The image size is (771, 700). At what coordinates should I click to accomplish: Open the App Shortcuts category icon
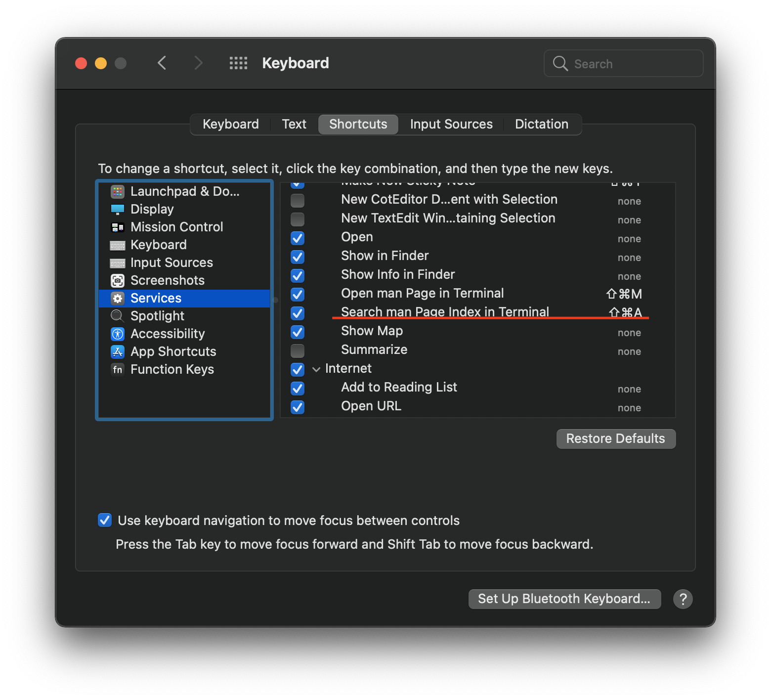click(x=118, y=352)
